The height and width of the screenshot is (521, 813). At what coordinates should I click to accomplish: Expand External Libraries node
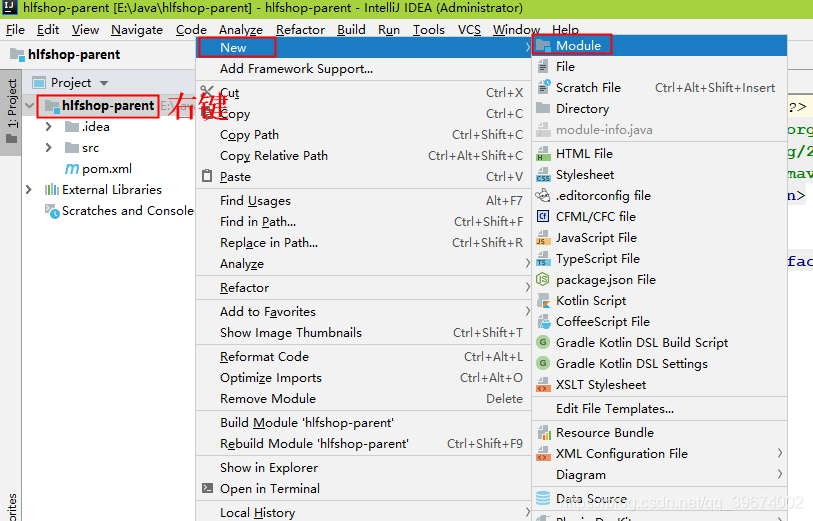tap(29, 190)
